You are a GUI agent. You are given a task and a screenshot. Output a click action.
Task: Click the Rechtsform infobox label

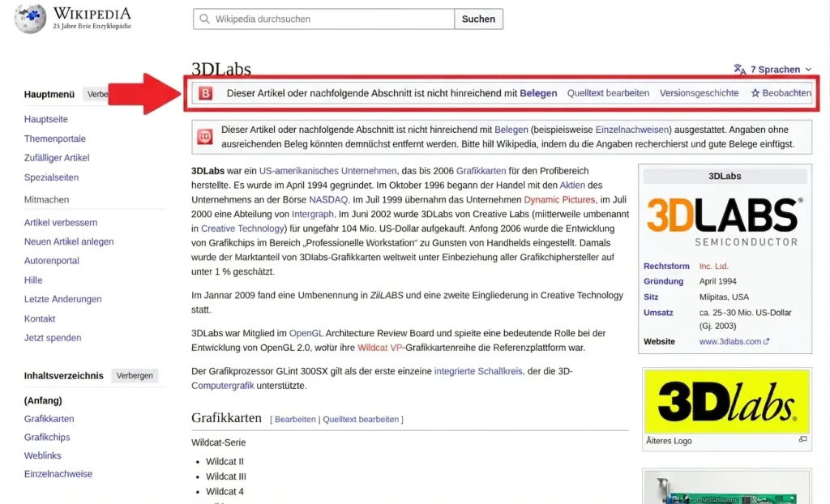click(666, 267)
